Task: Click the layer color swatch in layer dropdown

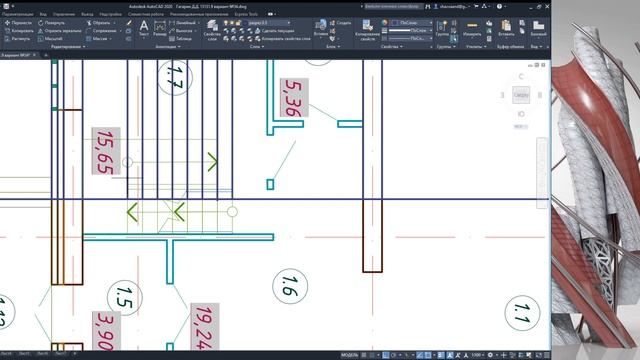Action: 245,23
